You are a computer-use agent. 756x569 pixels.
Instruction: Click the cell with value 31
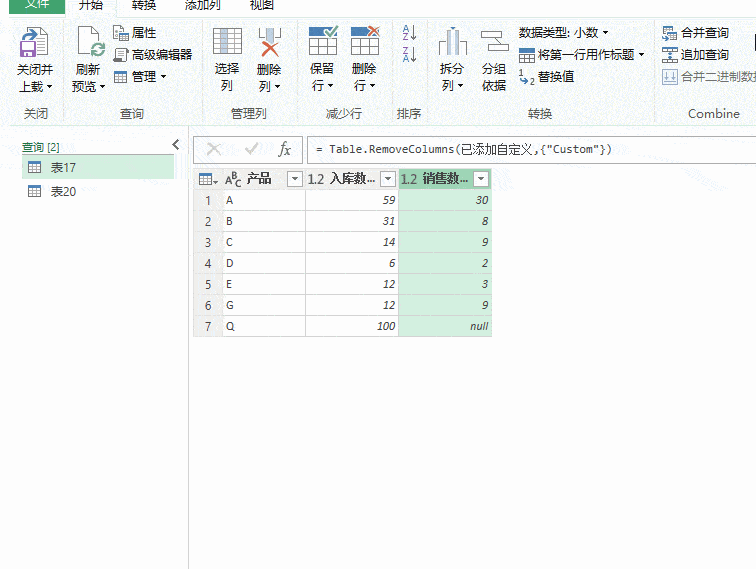(352, 221)
